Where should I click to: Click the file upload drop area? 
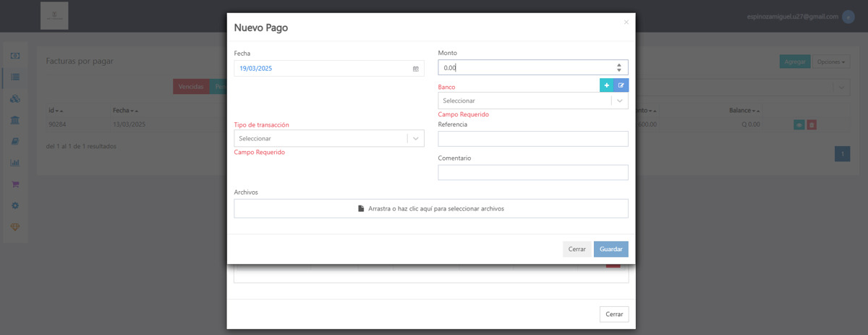tap(431, 208)
